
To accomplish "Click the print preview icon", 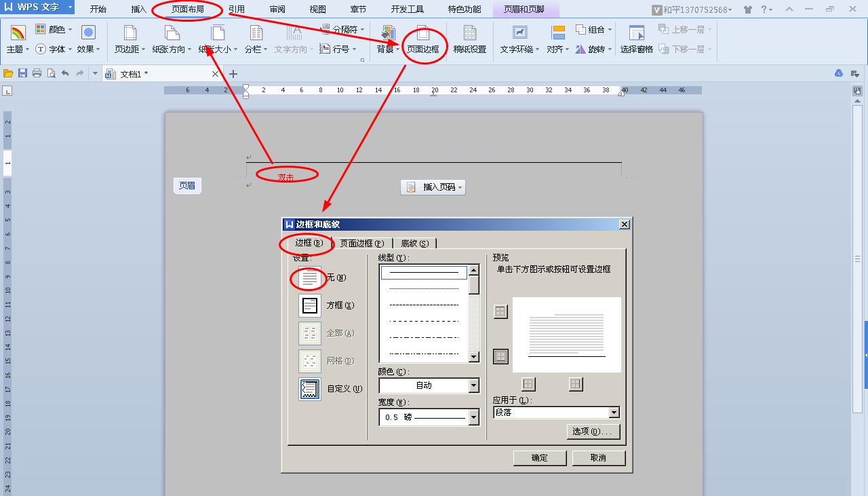I will [51, 73].
